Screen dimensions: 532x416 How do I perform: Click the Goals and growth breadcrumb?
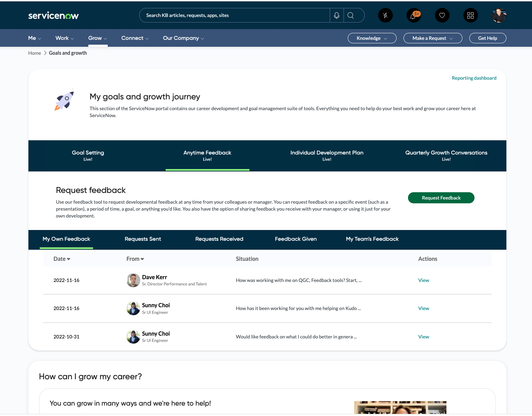pyautogui.click(x=68, y=53)
